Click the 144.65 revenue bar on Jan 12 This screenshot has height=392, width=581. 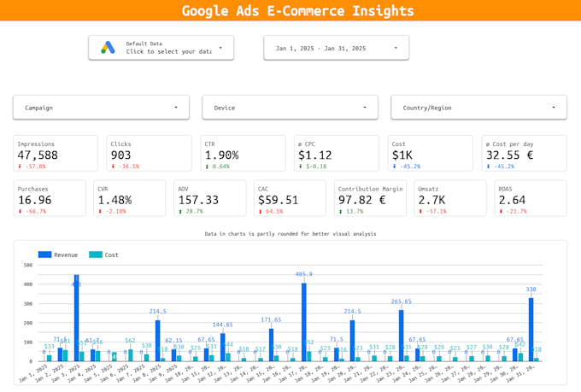tap(223, 348)
